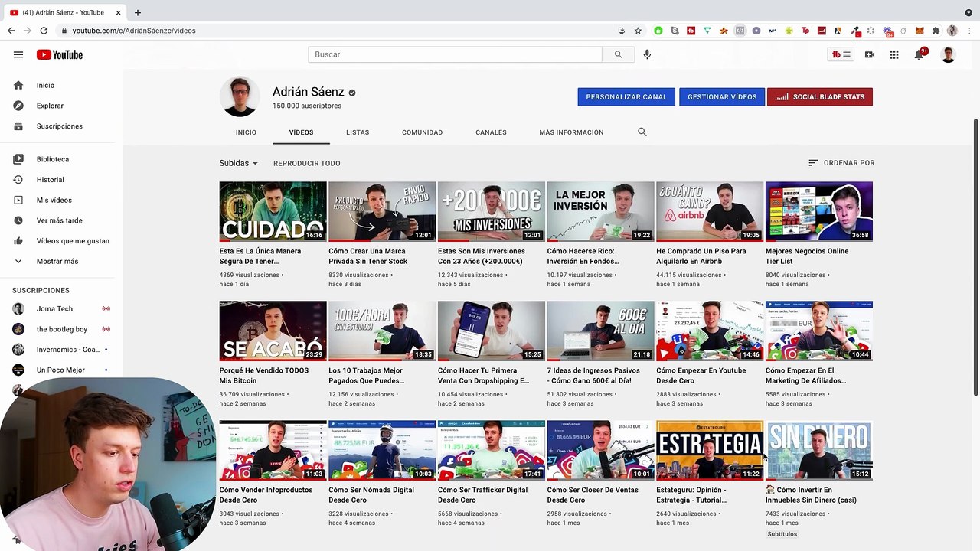The image size is (980, 551).
Task: Click the YouTube logo
Action: (x=59, y=54)
